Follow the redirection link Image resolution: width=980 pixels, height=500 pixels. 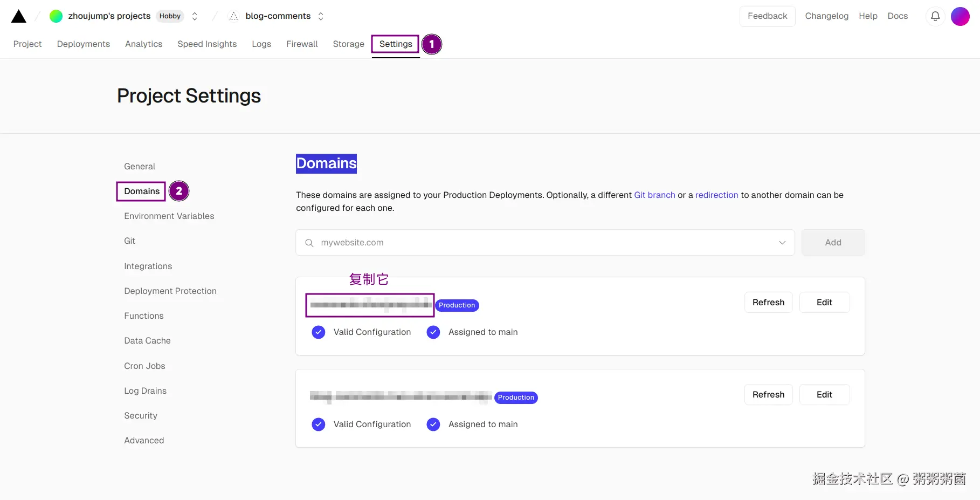pyautogui.click(x=716, y=195)
